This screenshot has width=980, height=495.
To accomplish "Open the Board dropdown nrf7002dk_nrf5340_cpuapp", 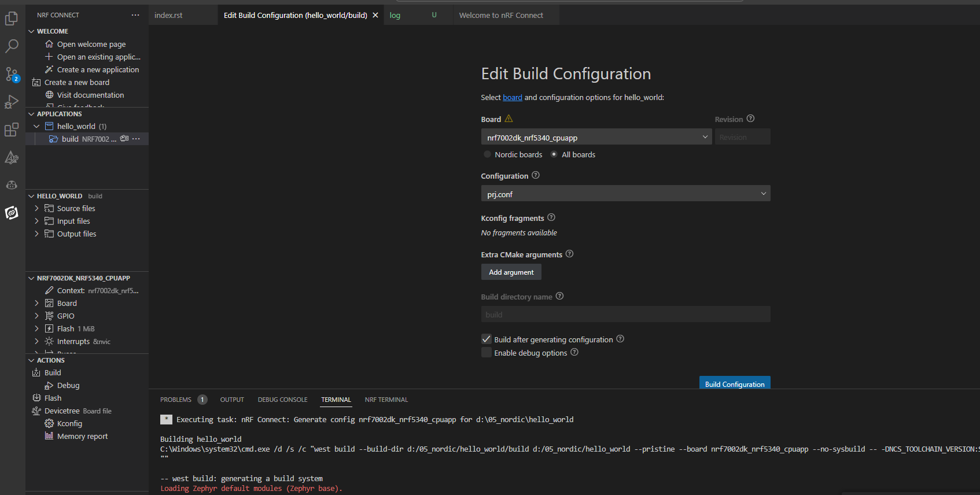I will [x=596, y=137].
